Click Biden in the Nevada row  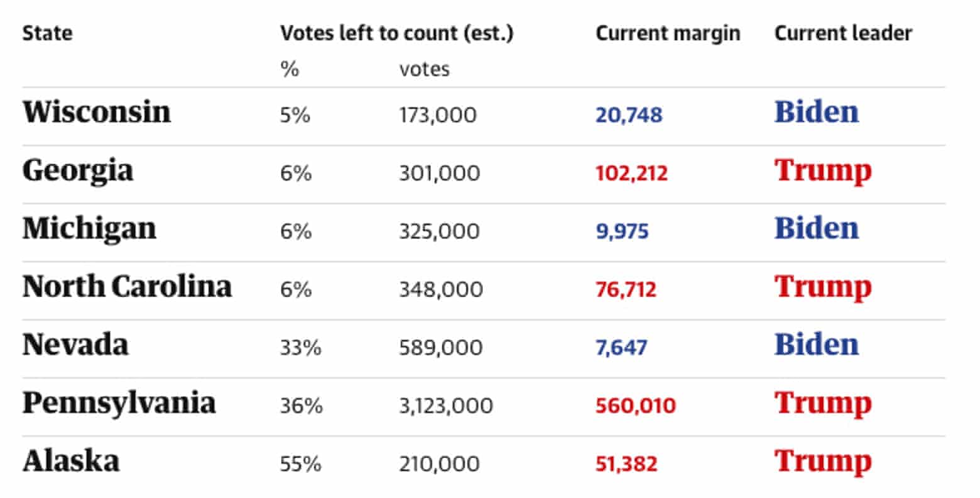coord(816,345)
